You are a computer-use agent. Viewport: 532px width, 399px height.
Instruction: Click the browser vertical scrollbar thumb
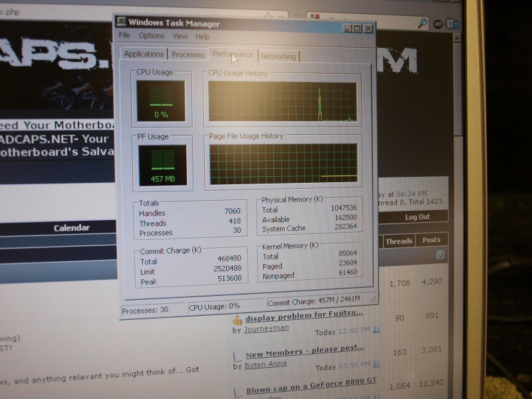click(x=458, y=88)
